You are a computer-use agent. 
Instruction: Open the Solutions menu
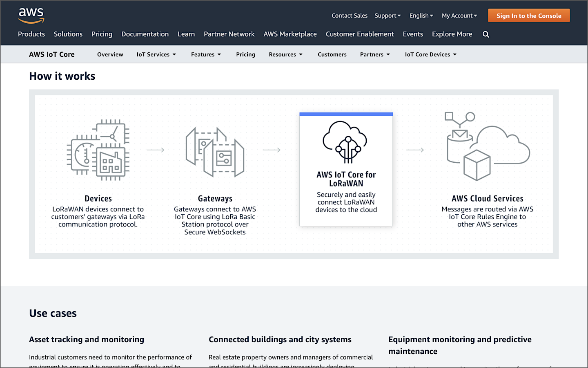(x=68, y=34)
